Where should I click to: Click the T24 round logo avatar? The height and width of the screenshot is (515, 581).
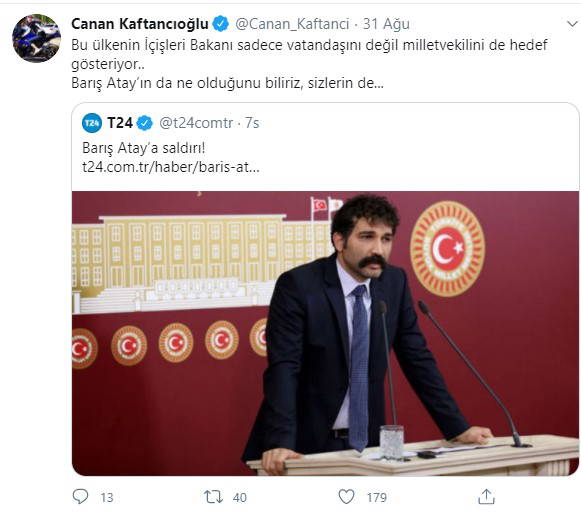(92, 123)
